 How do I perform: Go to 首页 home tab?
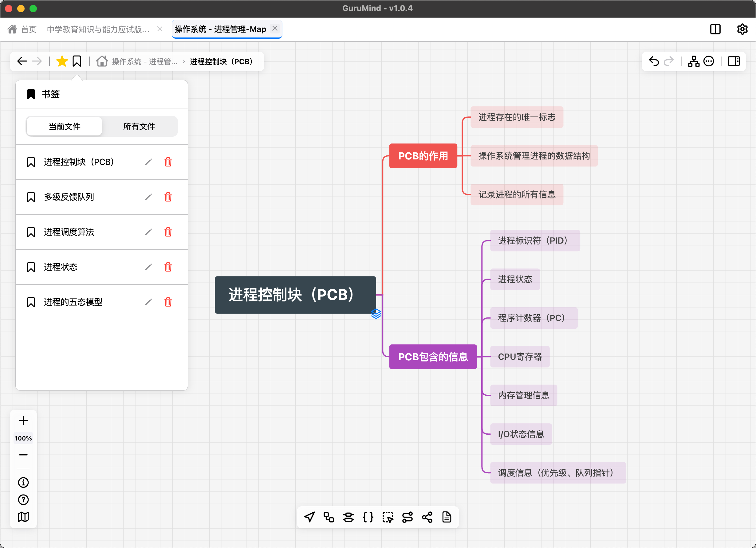pos(22,29)
